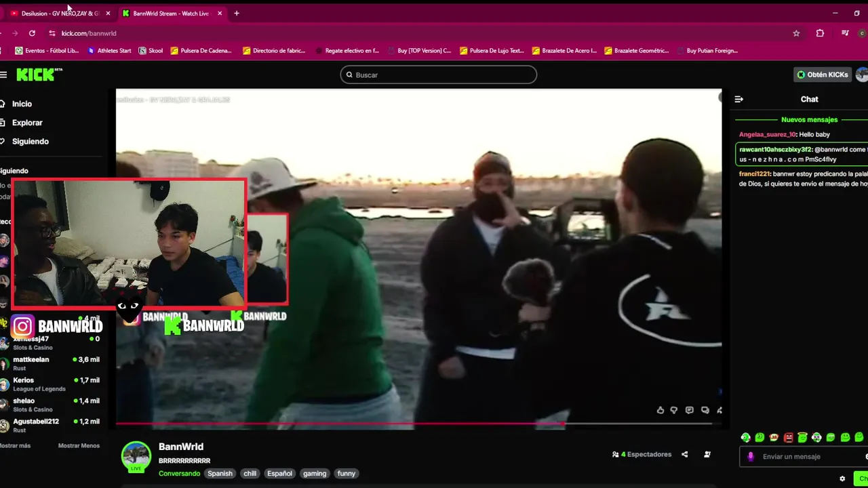Click the search magnifier icon
868x488 pixels.
point(349,75)
